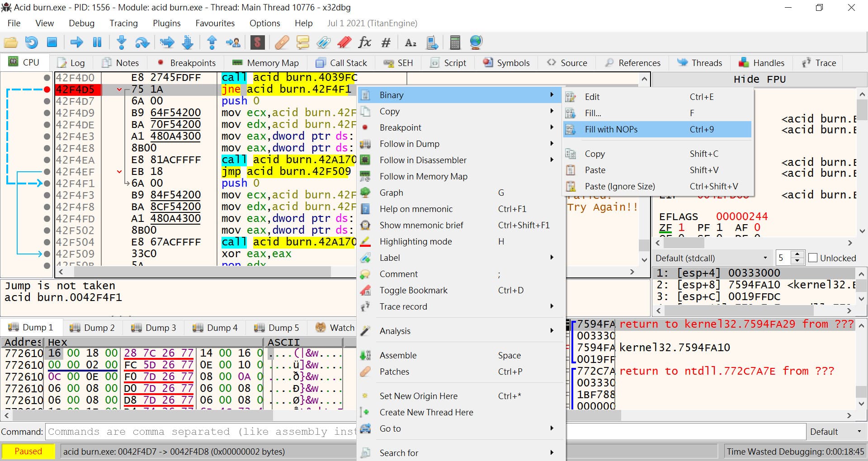This screenshot has height=461, width=868.
Task: Open the Calculator toolbar icon
Action: click(455, 42)
